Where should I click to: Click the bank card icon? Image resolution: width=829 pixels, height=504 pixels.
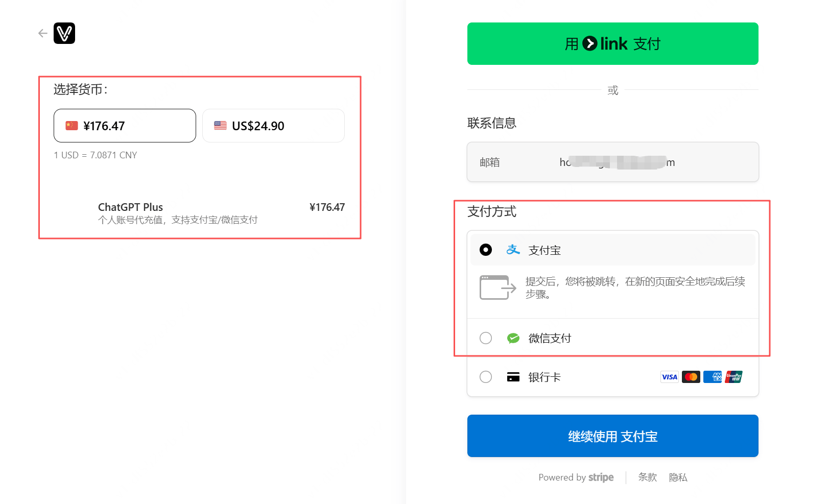point(513,377)
